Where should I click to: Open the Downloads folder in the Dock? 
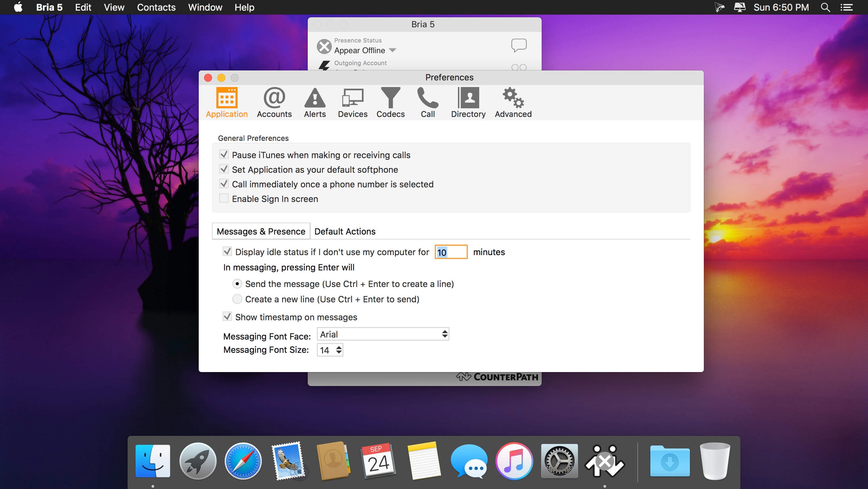click(670, 461)
